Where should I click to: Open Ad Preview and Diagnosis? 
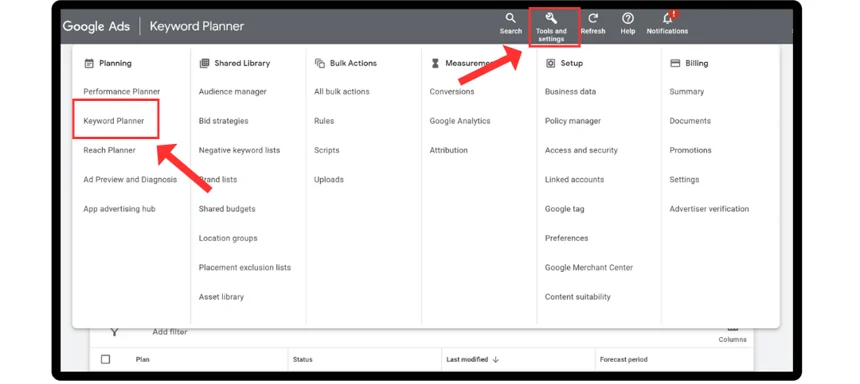pos(130,179)
